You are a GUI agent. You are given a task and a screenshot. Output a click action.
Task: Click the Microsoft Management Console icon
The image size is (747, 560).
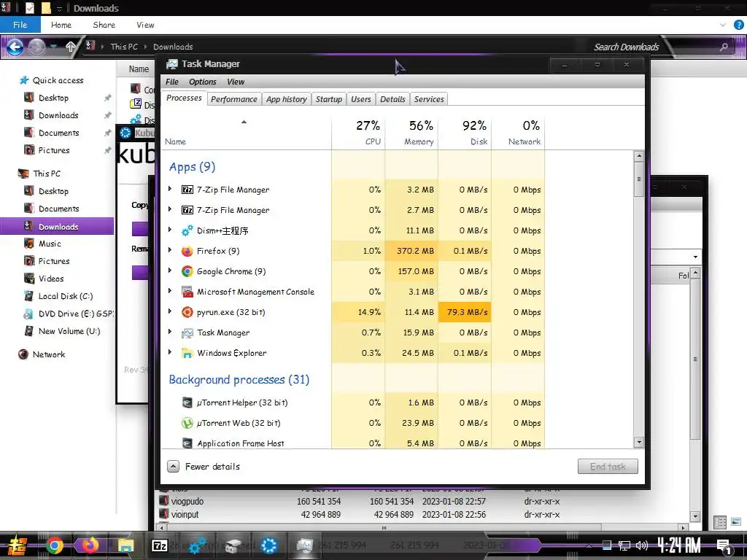[187, 292]
